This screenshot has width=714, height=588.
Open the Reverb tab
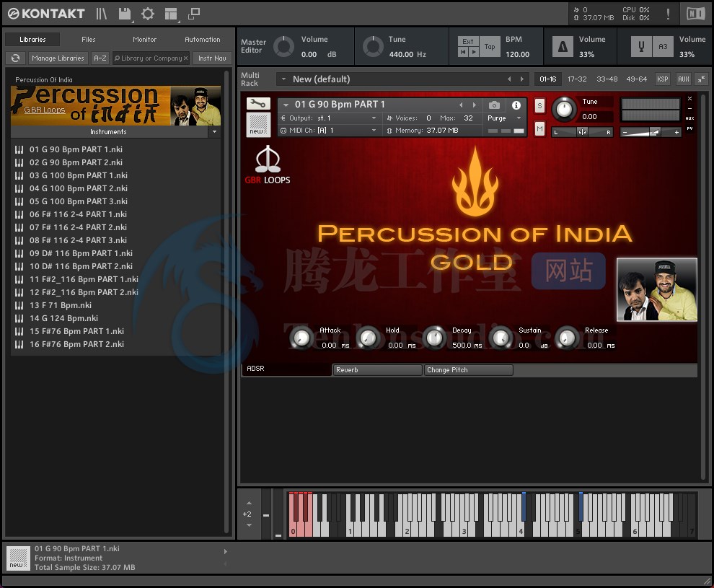377,370
